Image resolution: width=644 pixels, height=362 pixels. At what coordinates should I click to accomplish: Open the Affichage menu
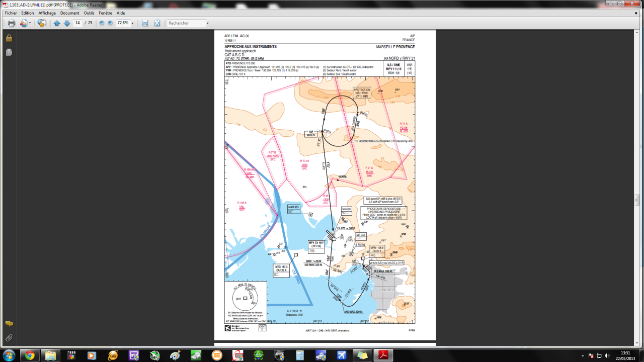click(47, 13)
